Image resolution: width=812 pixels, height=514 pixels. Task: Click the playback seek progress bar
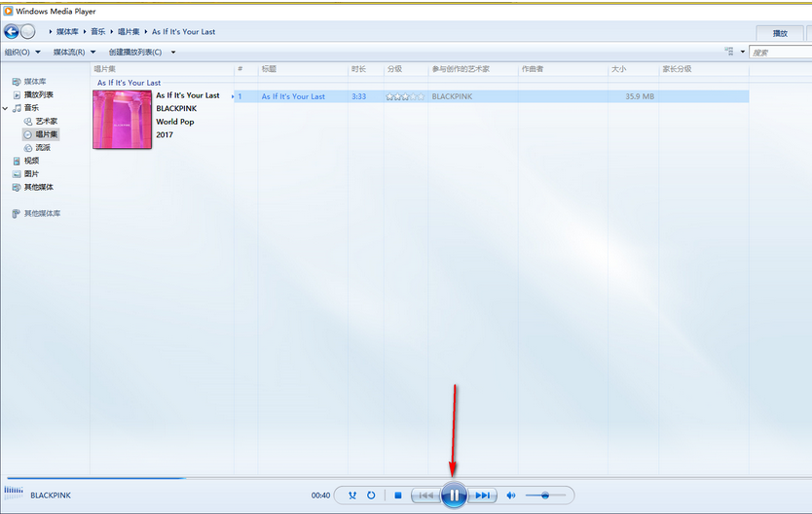406,478
